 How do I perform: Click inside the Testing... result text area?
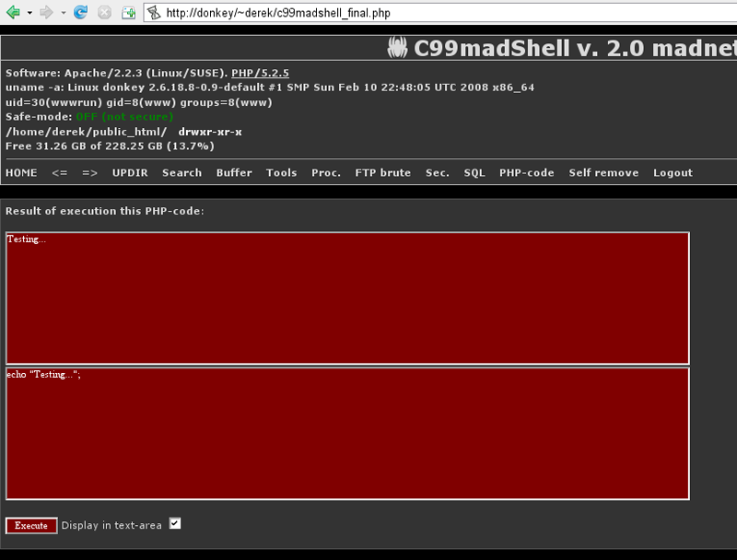(347, 297)
